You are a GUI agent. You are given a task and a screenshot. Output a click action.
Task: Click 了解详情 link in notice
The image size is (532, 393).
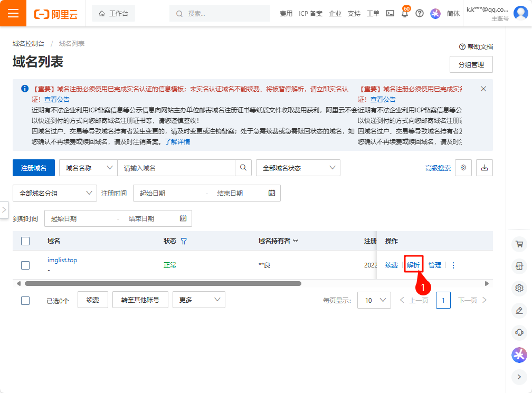pos(177,142)
